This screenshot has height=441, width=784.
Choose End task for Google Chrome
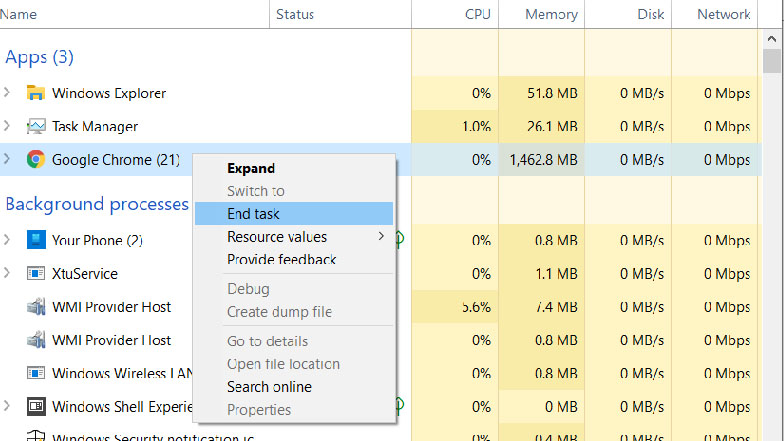(294, 214)
